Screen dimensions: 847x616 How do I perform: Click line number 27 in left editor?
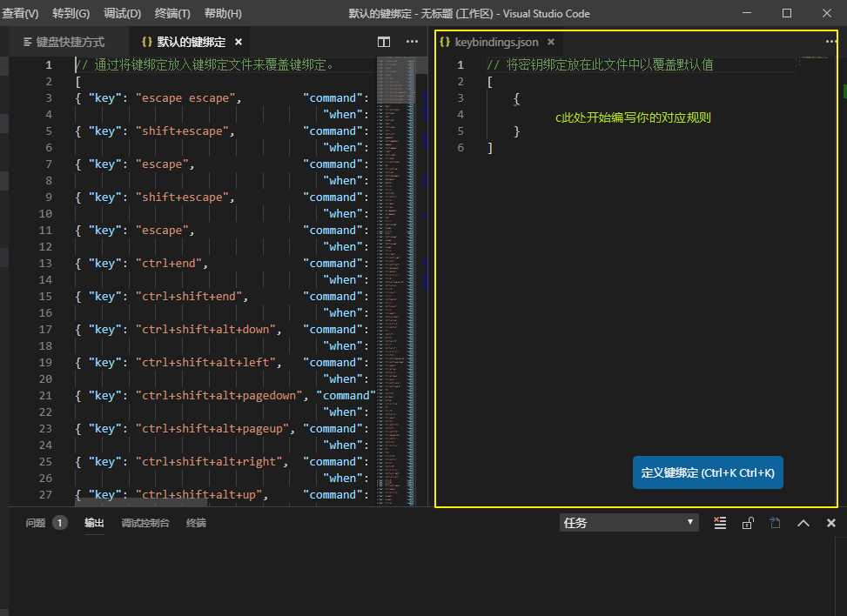(x=46, y=494)
